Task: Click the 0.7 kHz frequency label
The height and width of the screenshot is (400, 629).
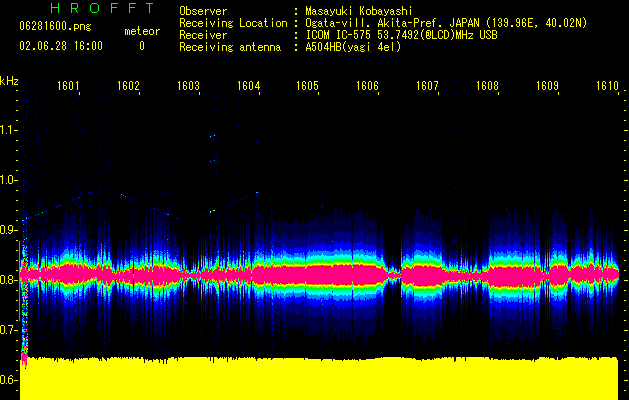Action: point(9,330)
